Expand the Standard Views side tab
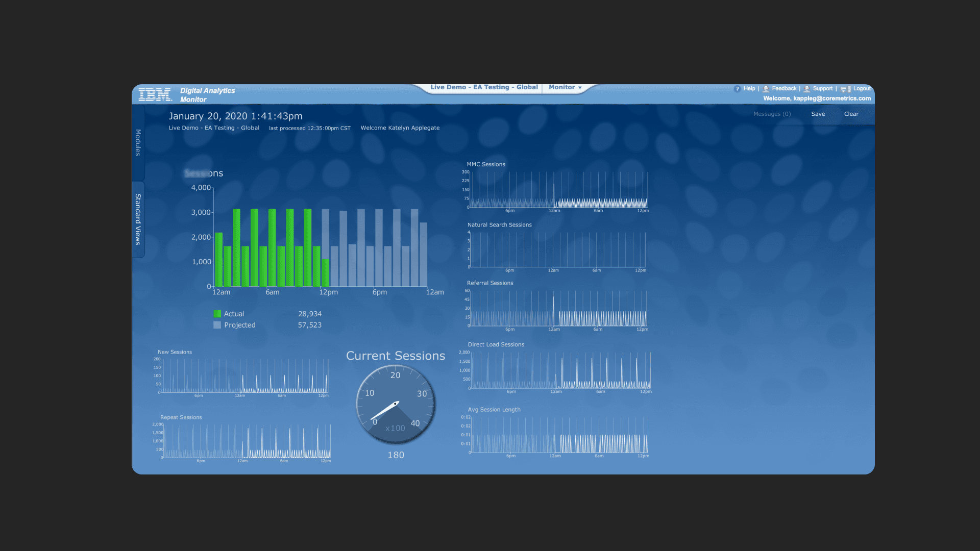The height and width of the screenshot is (551, 980). point(138,219)
